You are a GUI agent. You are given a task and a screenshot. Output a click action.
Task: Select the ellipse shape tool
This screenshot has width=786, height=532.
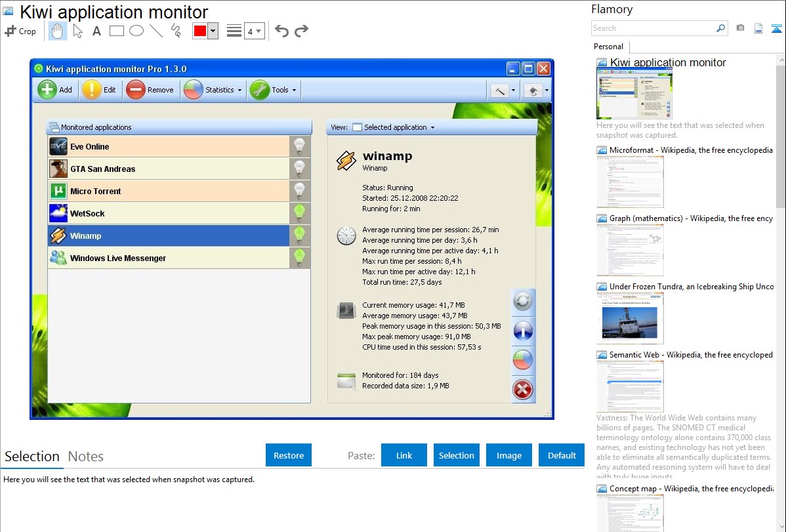pyautogui.click(x=136, y=31)
